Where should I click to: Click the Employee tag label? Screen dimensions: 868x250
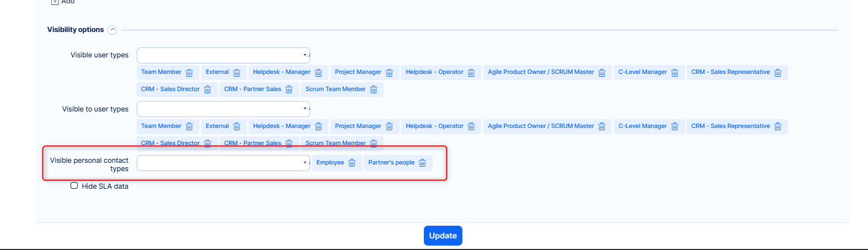coord(330,163)
